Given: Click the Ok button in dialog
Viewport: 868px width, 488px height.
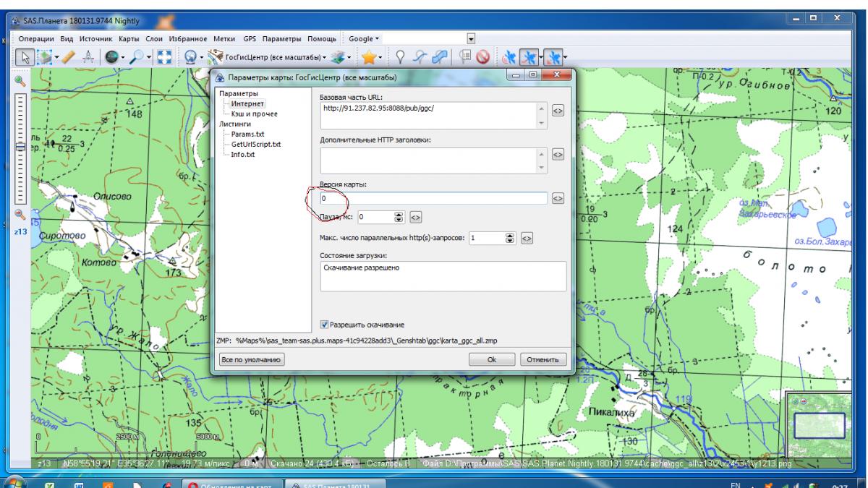Looking at the screenshot, I should [492, 359].
